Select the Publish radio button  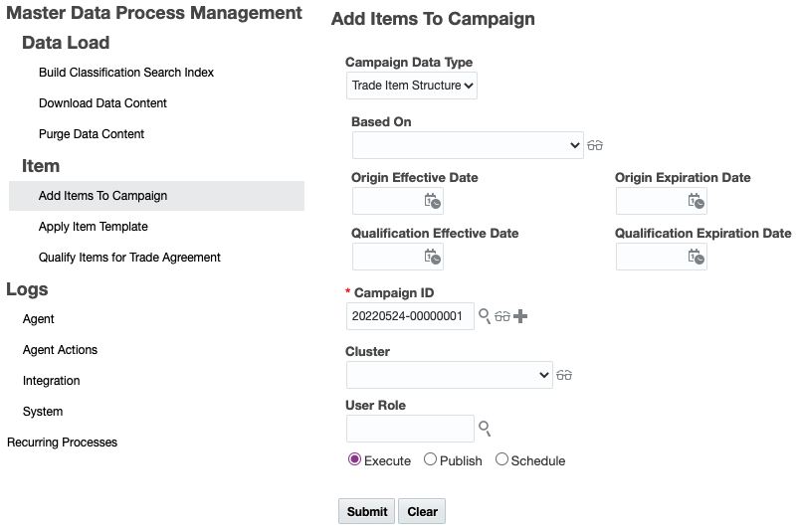click(430, 459)
